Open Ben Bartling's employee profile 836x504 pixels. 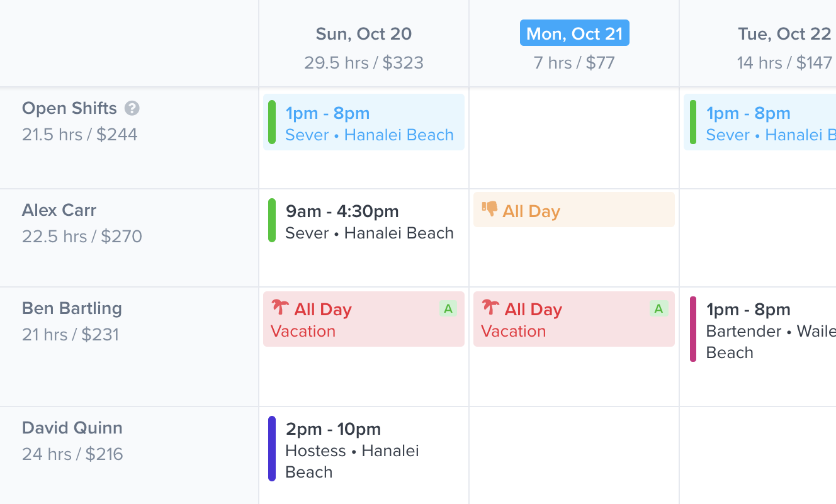(72, 308)
